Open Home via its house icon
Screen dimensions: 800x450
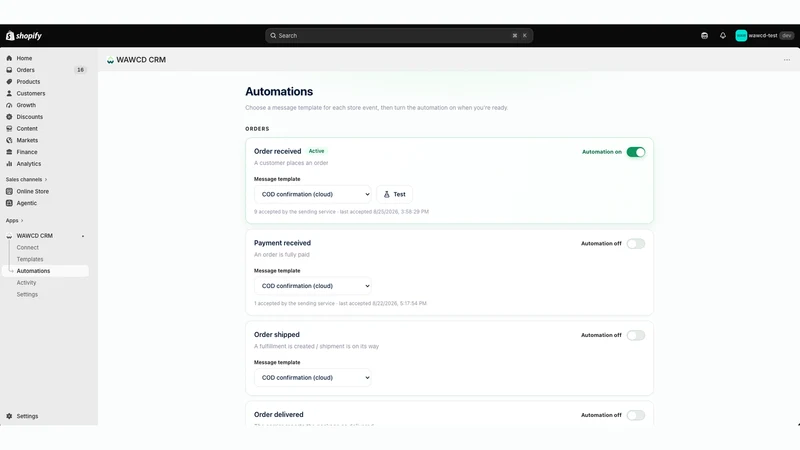tap(9, 58)
